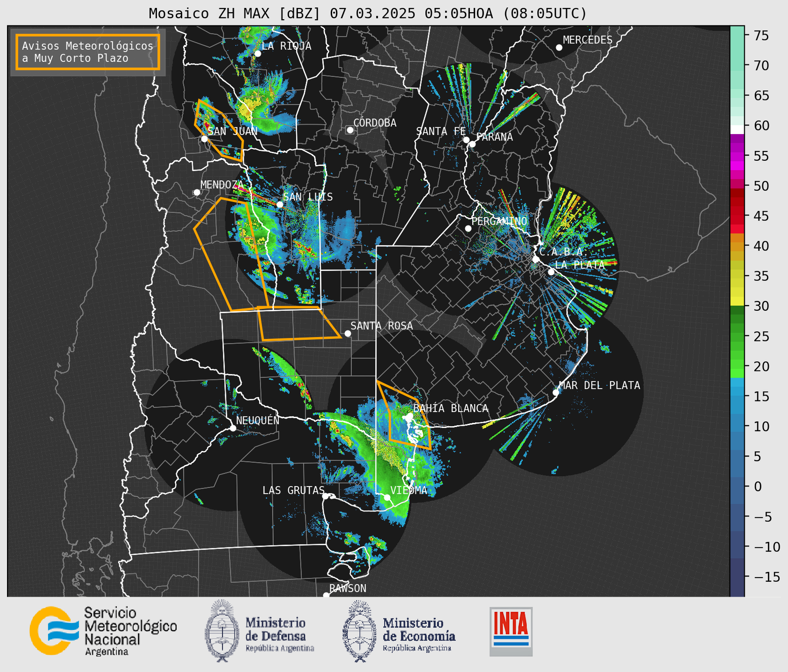
Task: Click the 30 dBZ yellow color band
Action: (737, 301)
